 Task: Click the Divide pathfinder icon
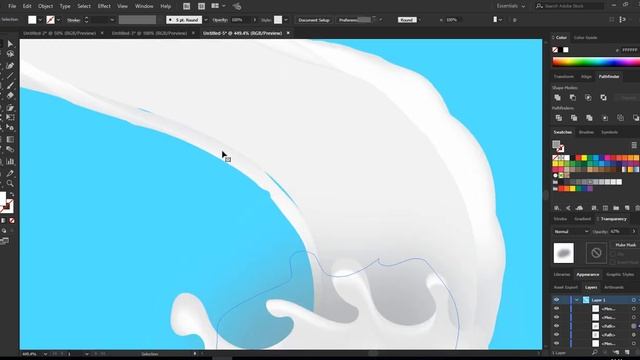[559, 118]
